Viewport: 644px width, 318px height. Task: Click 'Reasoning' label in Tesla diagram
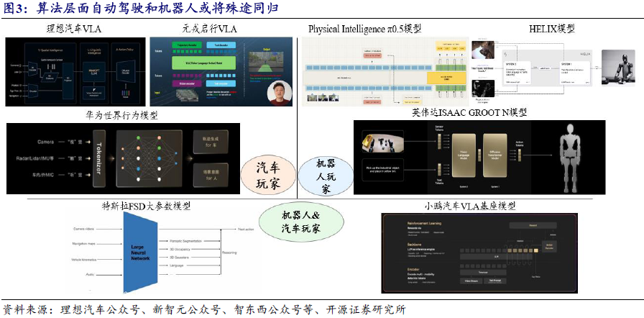(229, 253)
